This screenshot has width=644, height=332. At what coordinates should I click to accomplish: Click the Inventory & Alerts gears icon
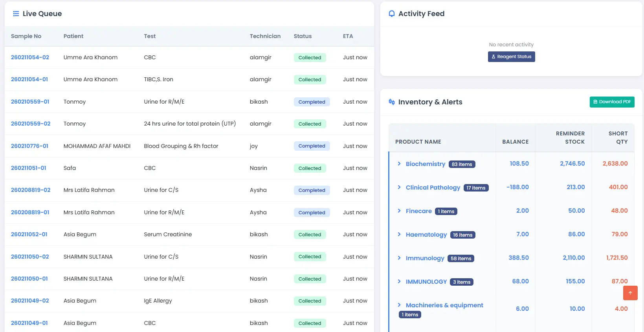tap(391, 102)
